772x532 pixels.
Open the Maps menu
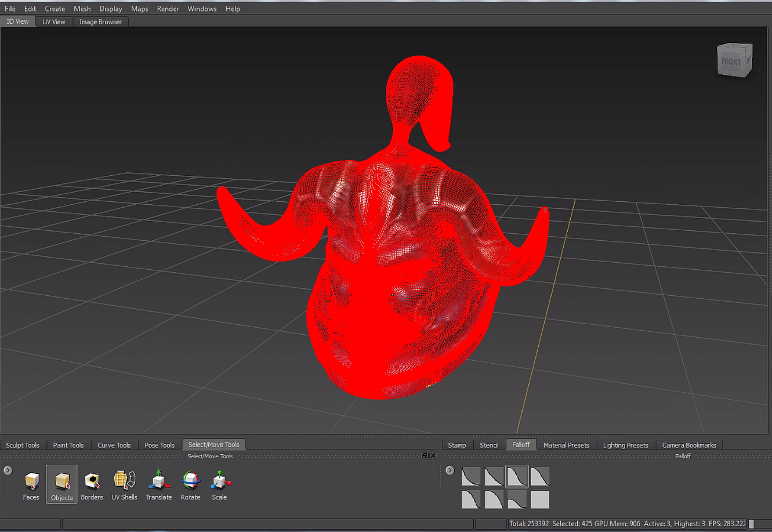click(x=139, y=8)
